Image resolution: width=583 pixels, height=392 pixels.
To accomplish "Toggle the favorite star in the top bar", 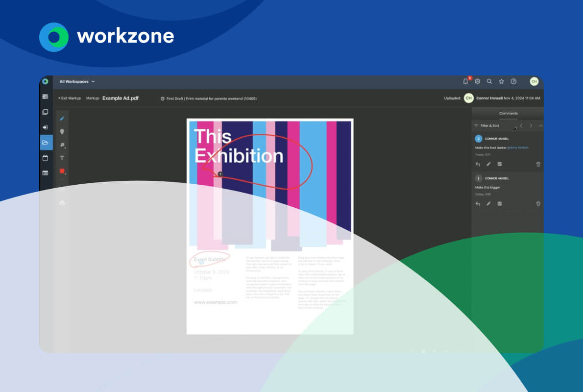I will (x=501, y=81).
